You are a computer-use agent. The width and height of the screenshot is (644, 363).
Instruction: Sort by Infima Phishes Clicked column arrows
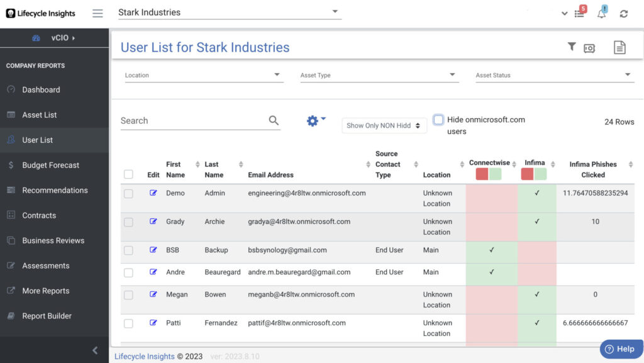point(631,164)
